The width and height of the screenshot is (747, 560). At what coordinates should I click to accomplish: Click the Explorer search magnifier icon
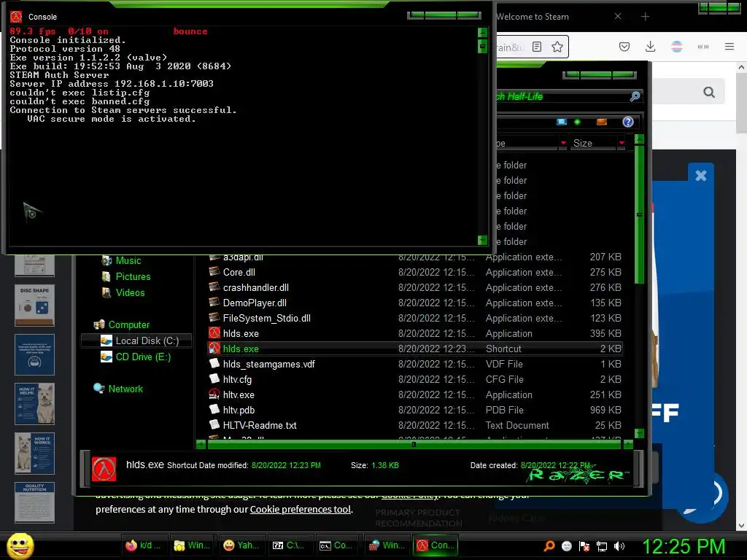(x=635, y=96)
